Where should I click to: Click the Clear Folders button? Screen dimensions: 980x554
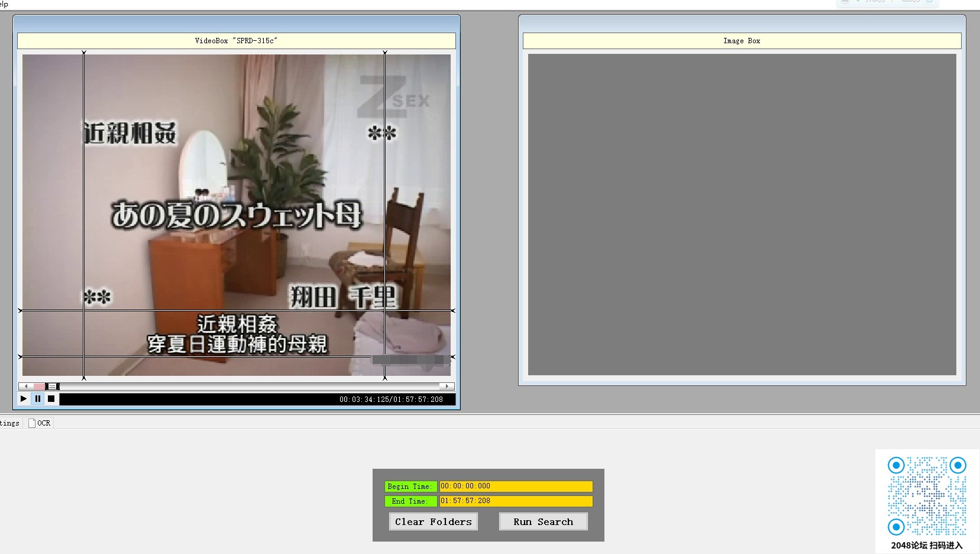click(434, 521)
